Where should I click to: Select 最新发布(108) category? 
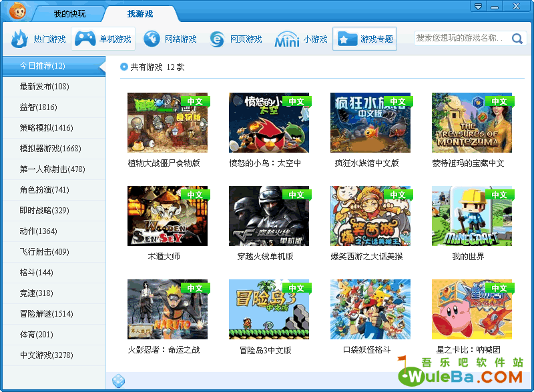pos(54,87)
